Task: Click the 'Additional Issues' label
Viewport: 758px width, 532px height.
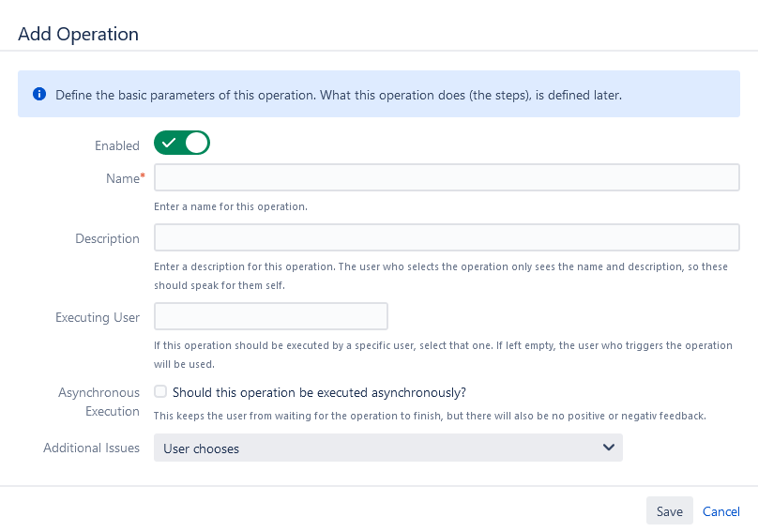Action: click(91, 448)
